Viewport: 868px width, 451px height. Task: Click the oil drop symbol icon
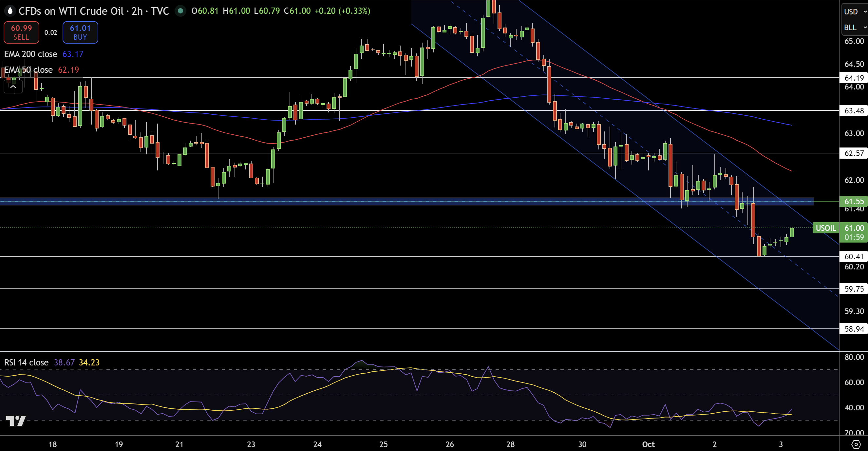pyautogui.click(x=10, y=11)
